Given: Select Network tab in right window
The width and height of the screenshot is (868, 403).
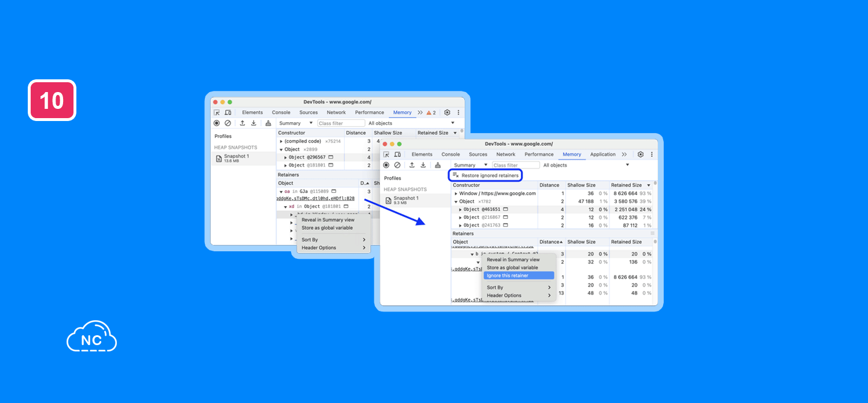Looking at the screenshot, I should click(506, 155).
